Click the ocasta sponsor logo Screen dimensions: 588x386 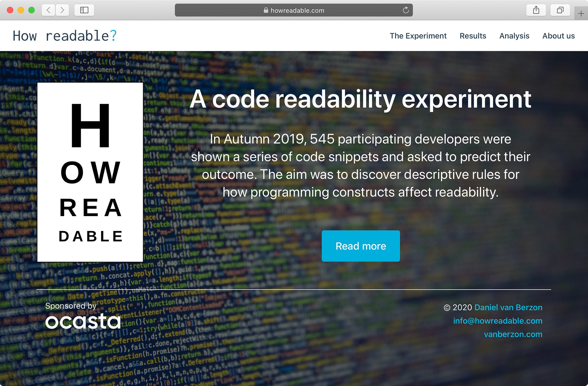pos(83,321)
